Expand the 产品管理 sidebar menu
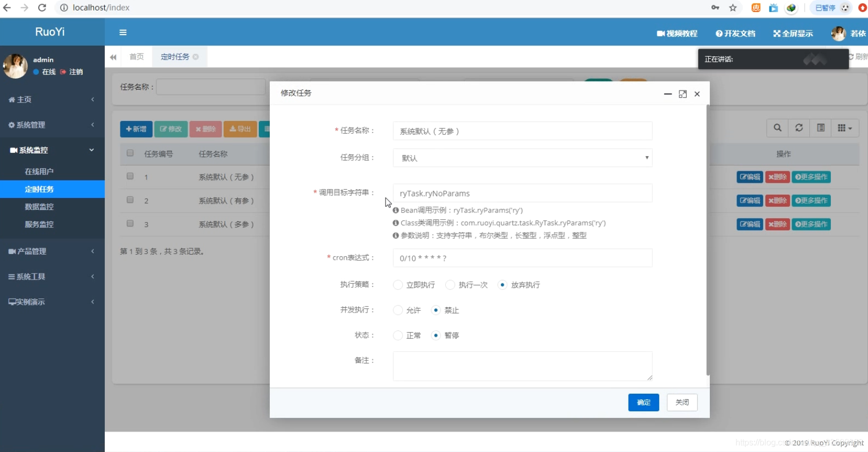868x452 pixels. pos(52,251)
